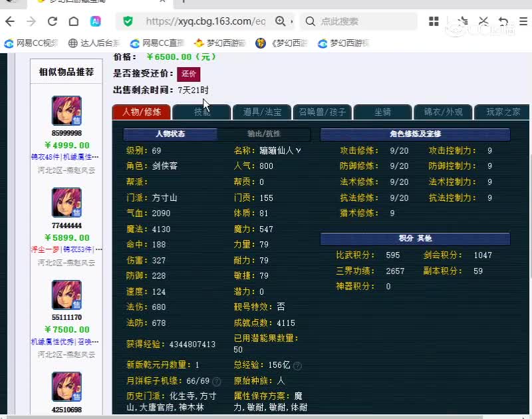Click the address bar URL xyq.cbg.163.com
Viewport: 532px width, 419px height.
[x=205, y=21]
